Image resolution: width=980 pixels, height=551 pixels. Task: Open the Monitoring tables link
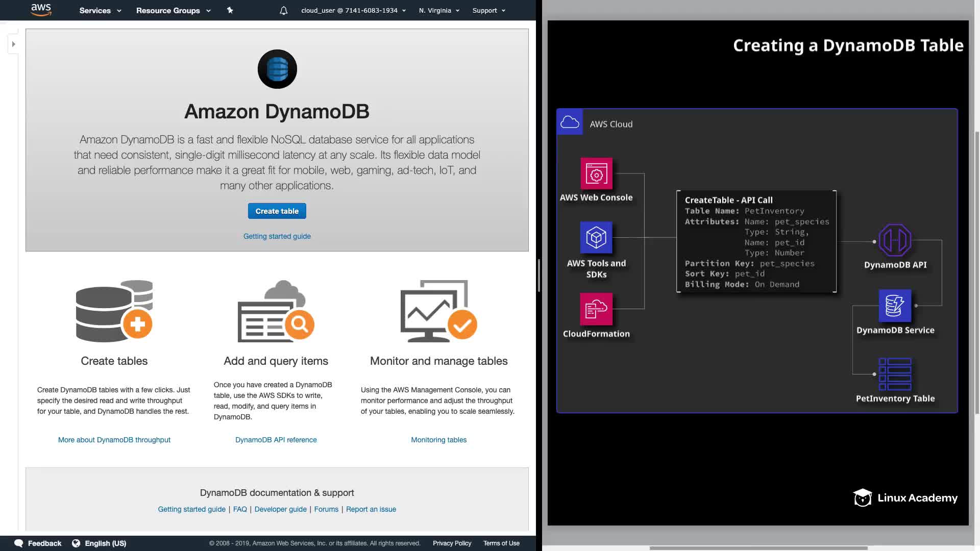[x=439, y=440]
